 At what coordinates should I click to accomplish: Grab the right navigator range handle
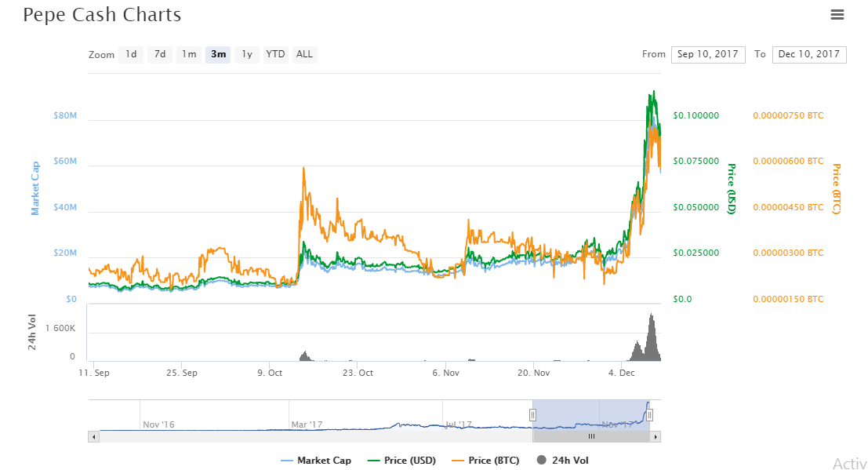pos(649,415)
